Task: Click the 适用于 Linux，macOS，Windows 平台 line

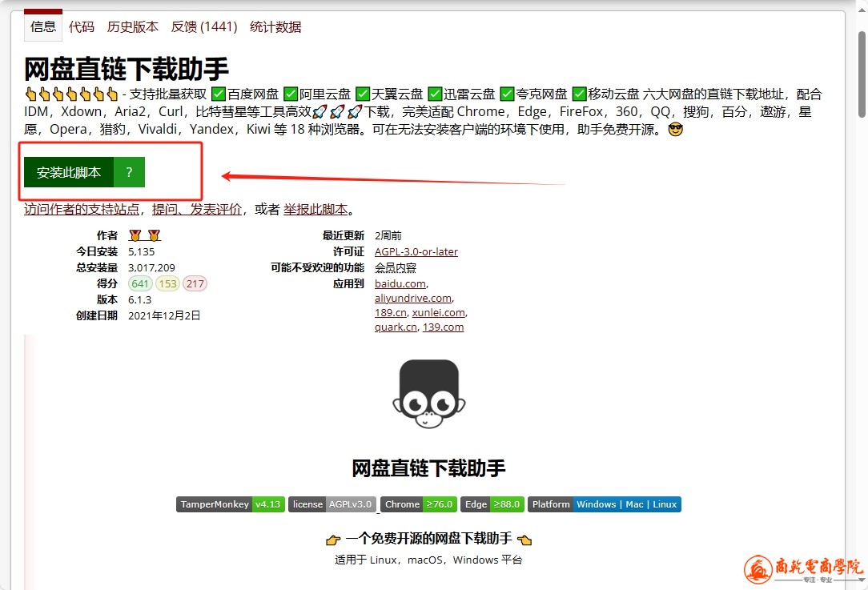Action: [428, 560]
